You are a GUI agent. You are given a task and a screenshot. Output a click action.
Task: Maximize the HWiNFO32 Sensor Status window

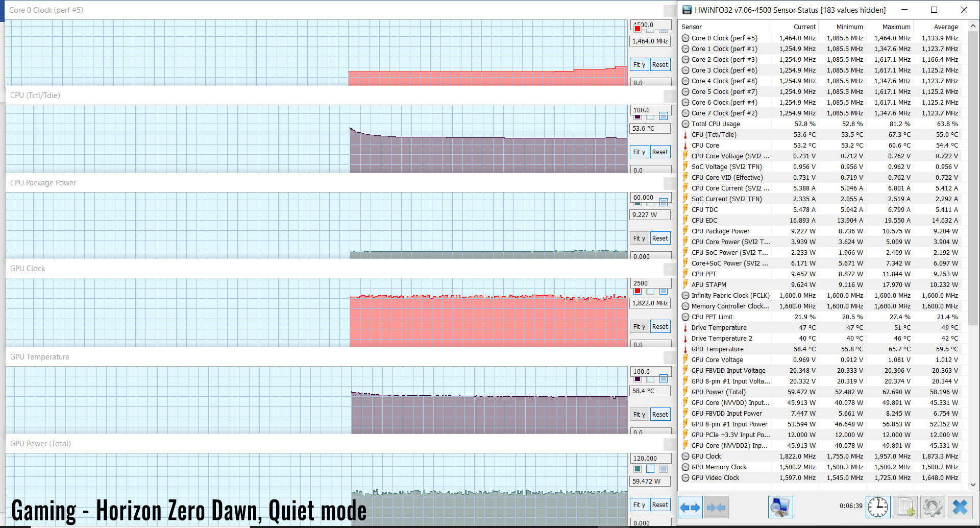(934, 10)
